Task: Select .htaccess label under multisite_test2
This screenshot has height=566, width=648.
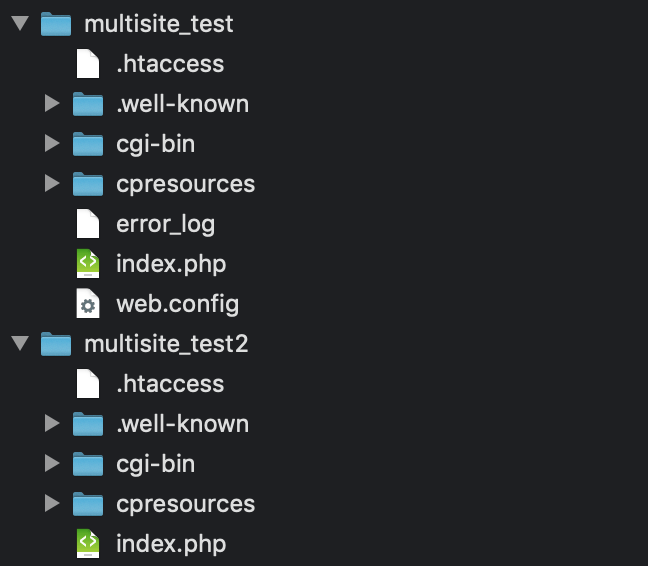Action: [169, 384]
